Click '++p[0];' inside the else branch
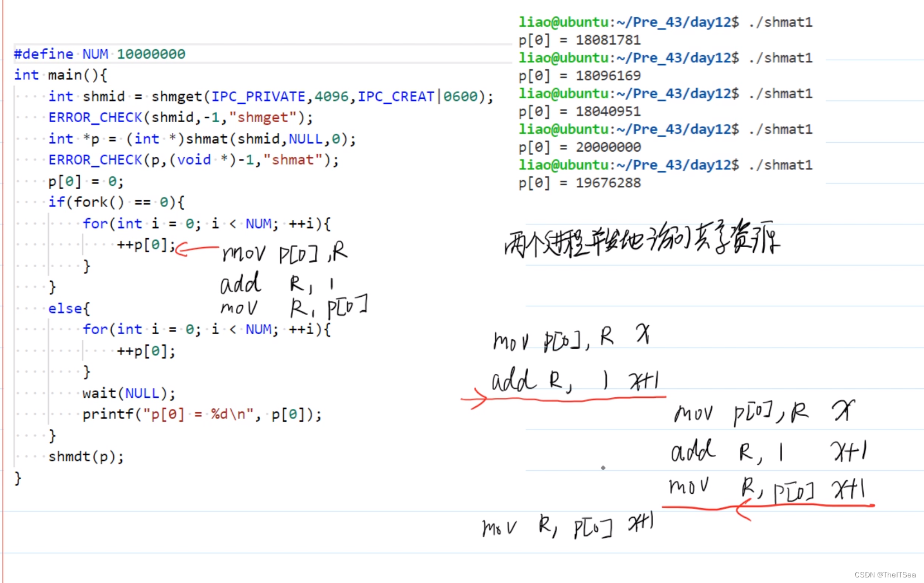The width and height of the screenshot is (924, 583). coord(146,351)
